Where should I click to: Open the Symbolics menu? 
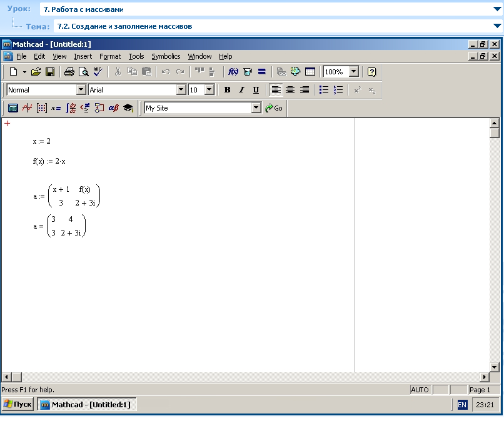(x=166, y=56)
